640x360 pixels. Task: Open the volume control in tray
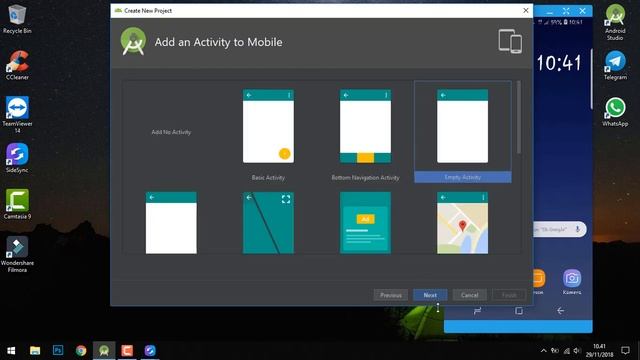pos(577,351)
